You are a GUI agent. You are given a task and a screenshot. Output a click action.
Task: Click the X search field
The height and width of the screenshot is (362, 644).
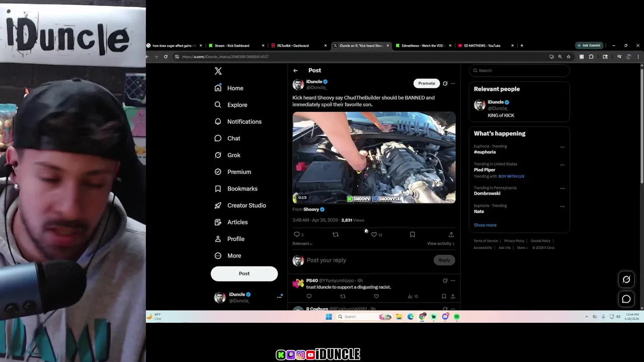(519, 70)
